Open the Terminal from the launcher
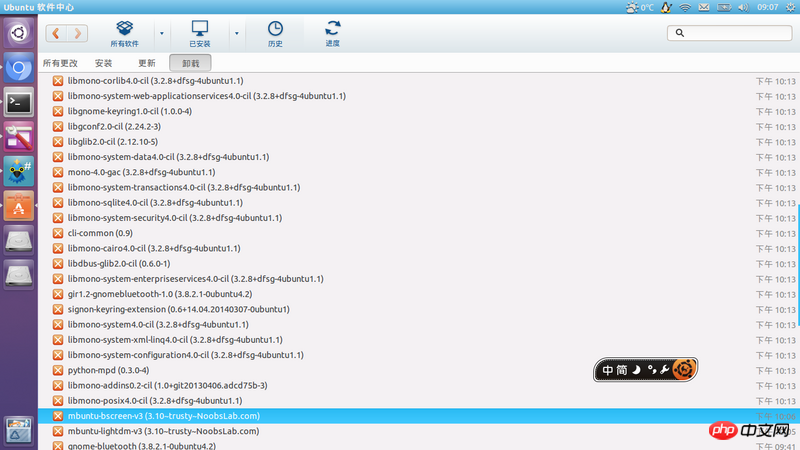 18,103
